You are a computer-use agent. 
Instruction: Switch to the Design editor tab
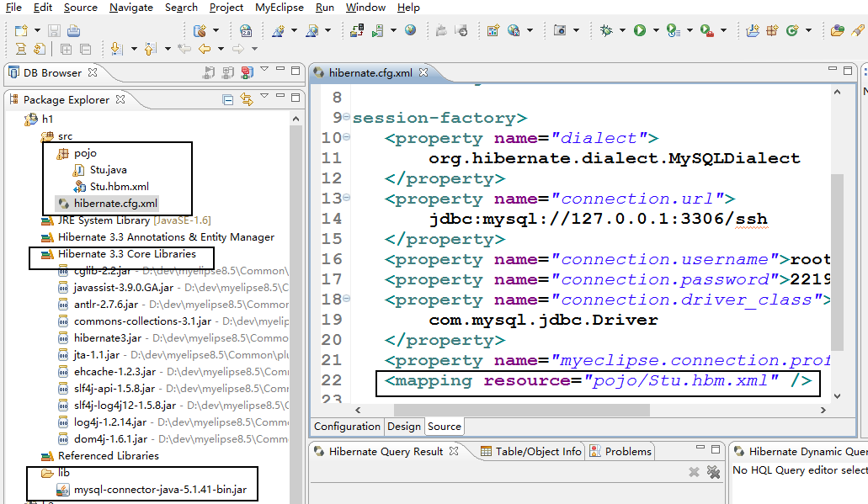click(404, 426)
